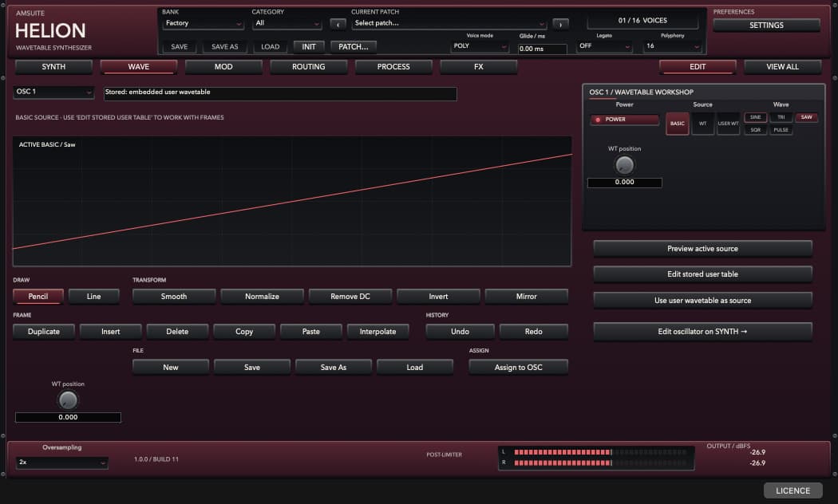Expand the Current Patch selector
838x504 pixels.
coord(449,23)
